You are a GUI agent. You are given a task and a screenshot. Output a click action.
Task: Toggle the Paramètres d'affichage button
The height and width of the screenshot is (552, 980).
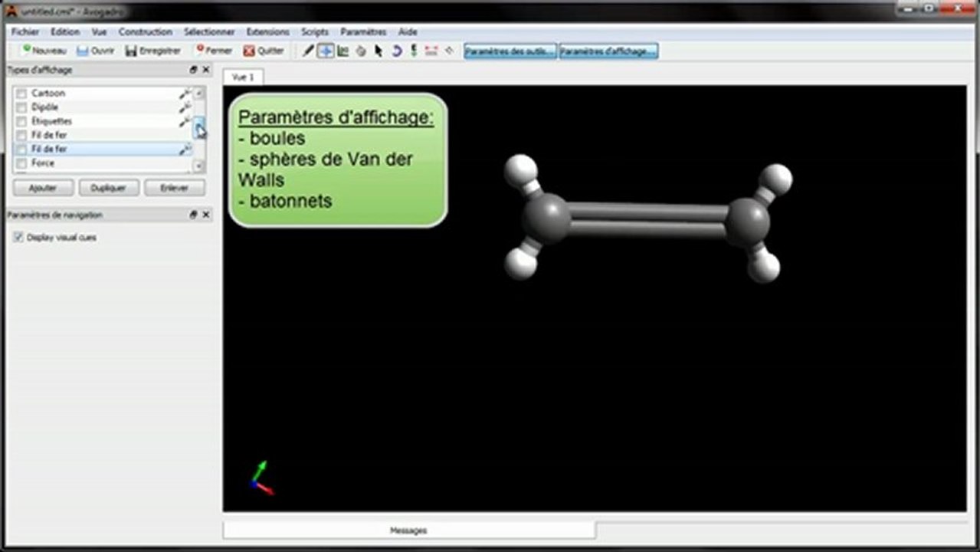(608, 51)
